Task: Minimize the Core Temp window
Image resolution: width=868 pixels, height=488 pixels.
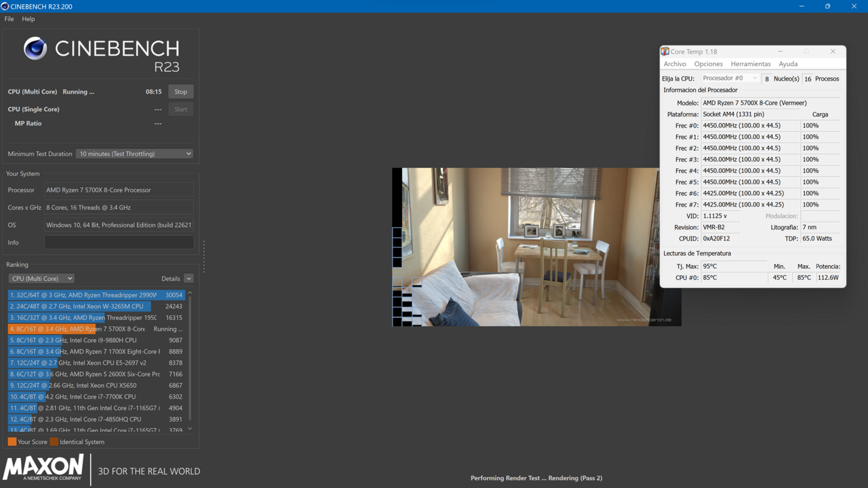Action: pos(781,52)
